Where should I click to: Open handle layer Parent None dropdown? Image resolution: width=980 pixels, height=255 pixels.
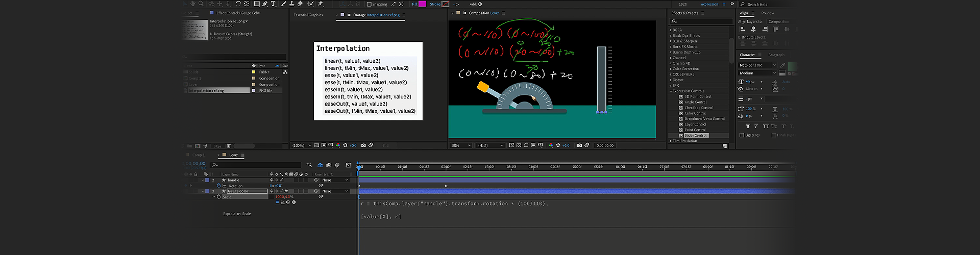click(335, 180)
